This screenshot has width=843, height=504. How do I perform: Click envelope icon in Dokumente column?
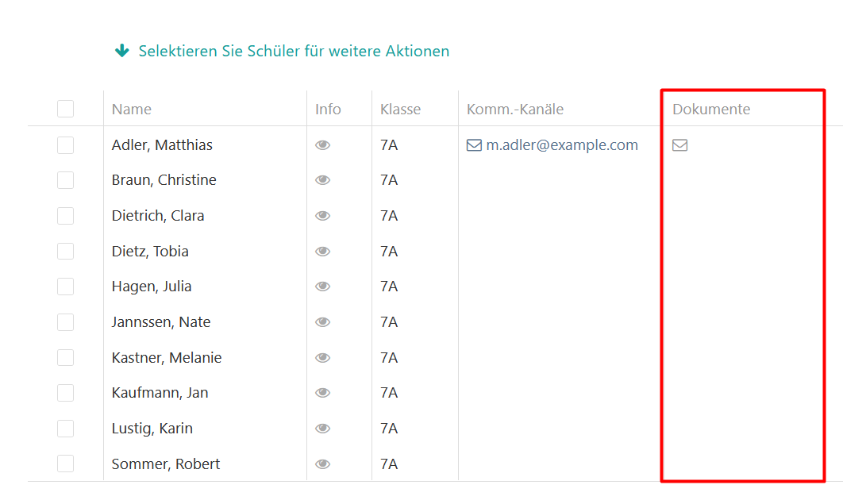click(x=680, y=145)
